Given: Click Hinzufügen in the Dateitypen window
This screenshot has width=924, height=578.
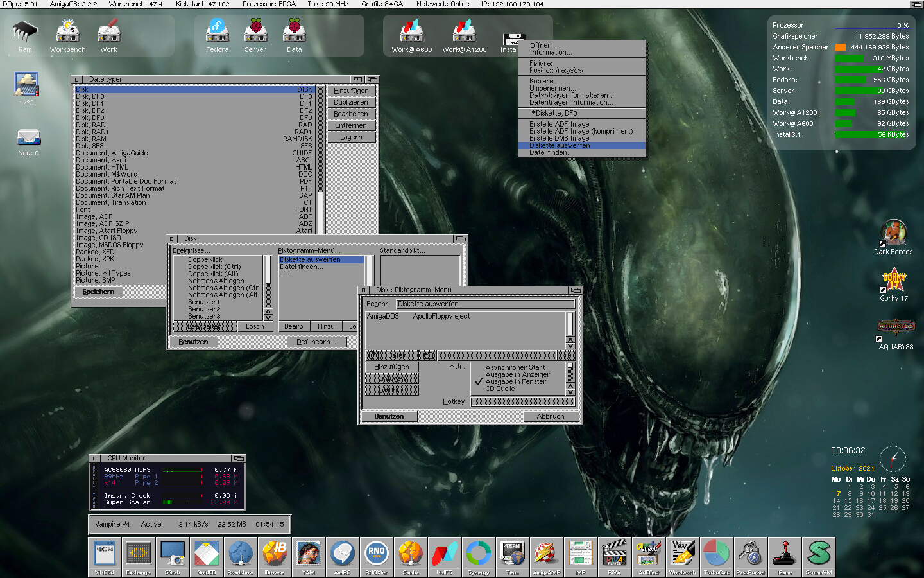Looking at the screenshot, I should pyautogui.click(x=351, y=91).
